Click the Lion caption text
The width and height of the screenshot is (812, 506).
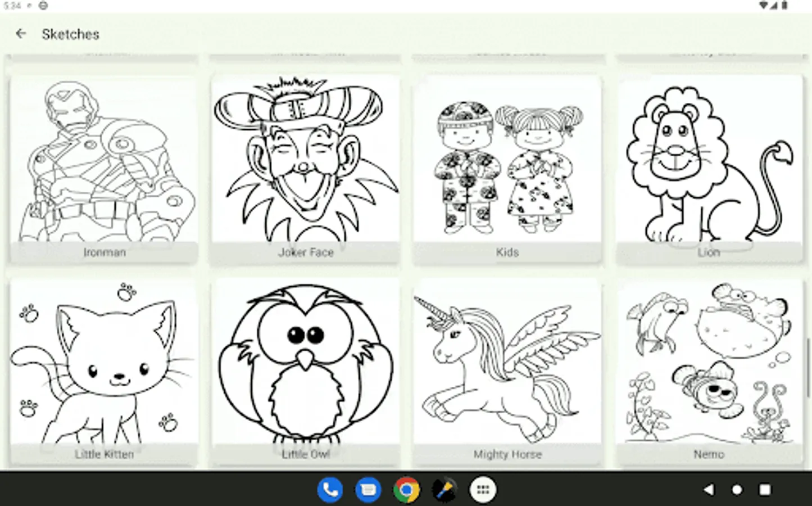click(709, 252)
